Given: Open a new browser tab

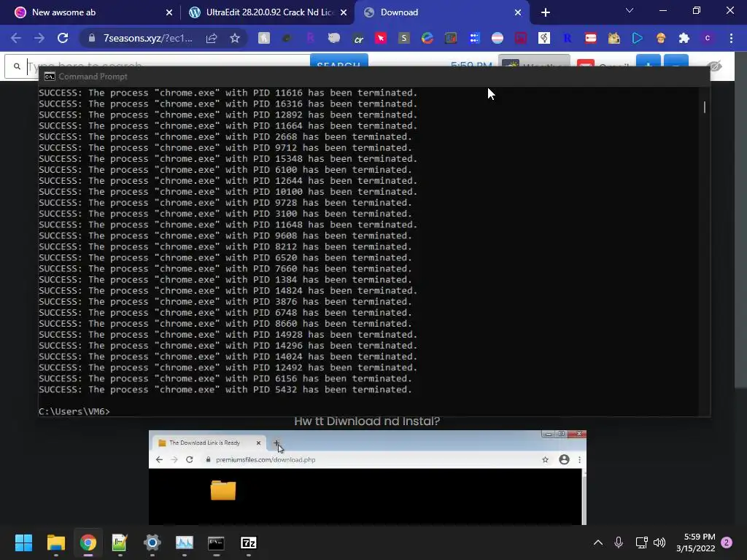Looking at the screenshot, I should tap(546, 12).
